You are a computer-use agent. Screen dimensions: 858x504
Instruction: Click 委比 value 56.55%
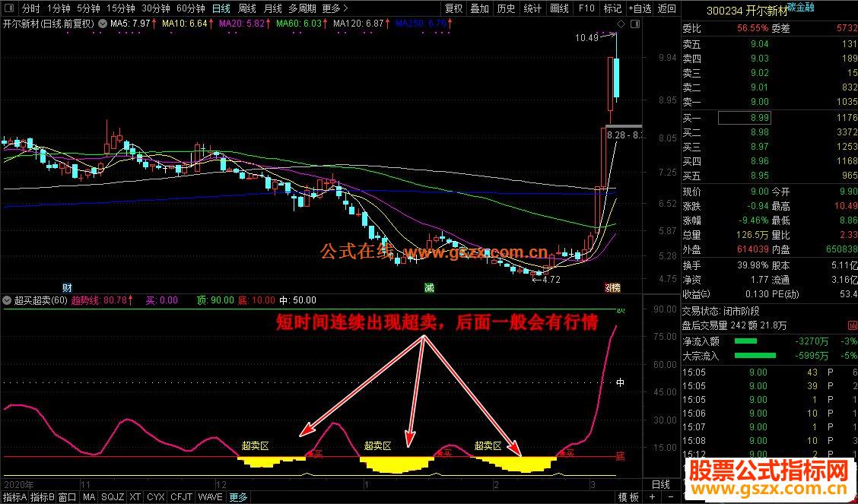click(x=752, y=28)
